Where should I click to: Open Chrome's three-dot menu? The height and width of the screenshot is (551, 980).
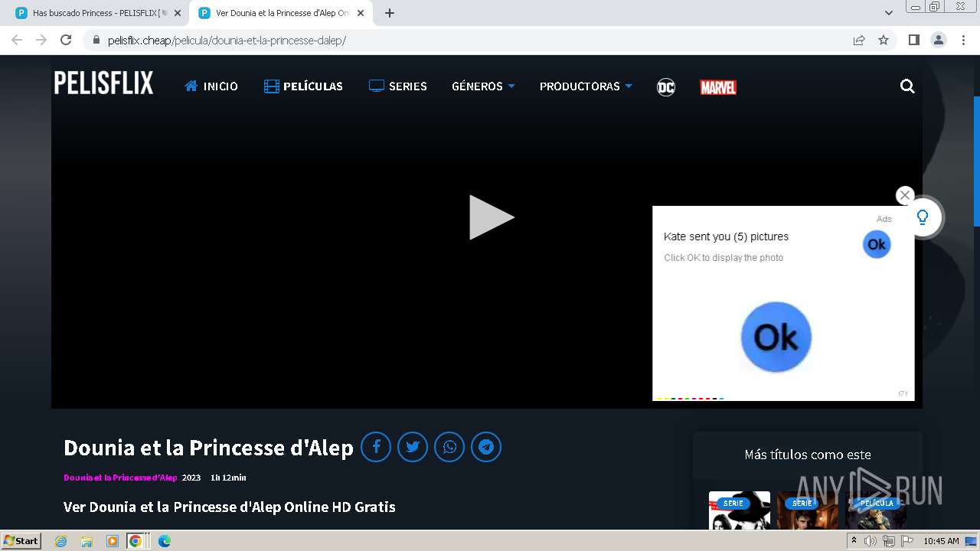tap(963, 40)
